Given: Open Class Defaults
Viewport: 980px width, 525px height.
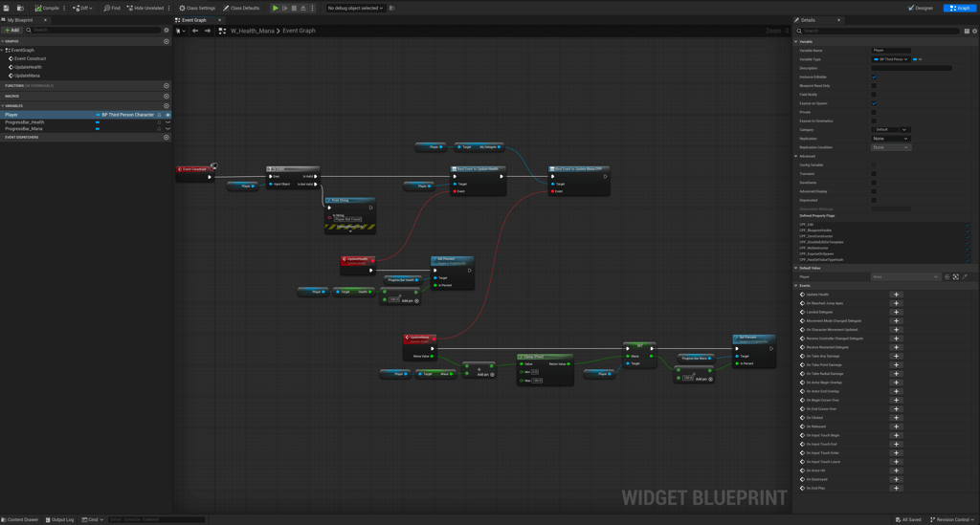Looking at the screenshot, I should (242, 8).
